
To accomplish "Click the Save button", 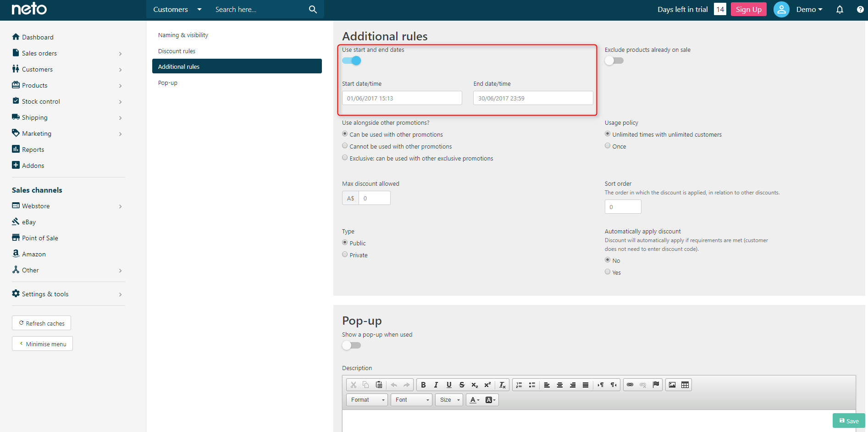I will tap(849, 421).
